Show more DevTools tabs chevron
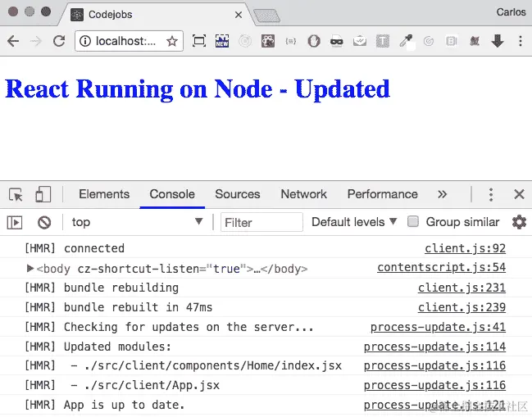 pos(442,194)
